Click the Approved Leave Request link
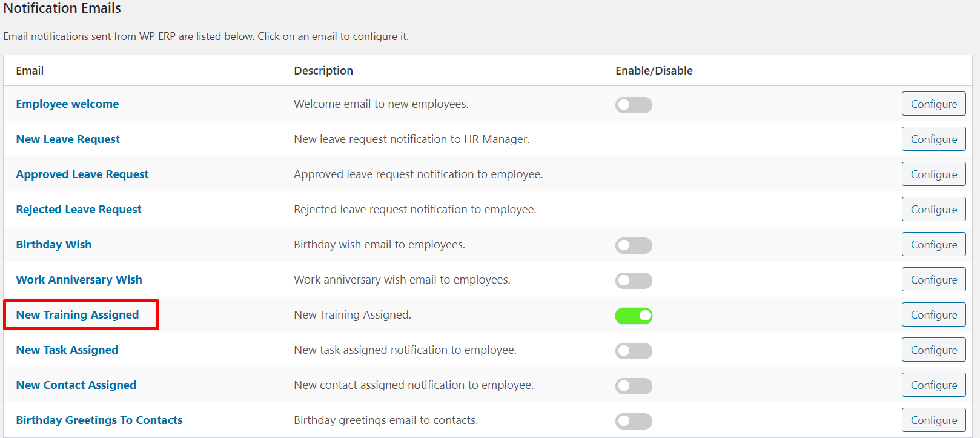This screenshot has width=980, height=438. coord(82,174)
